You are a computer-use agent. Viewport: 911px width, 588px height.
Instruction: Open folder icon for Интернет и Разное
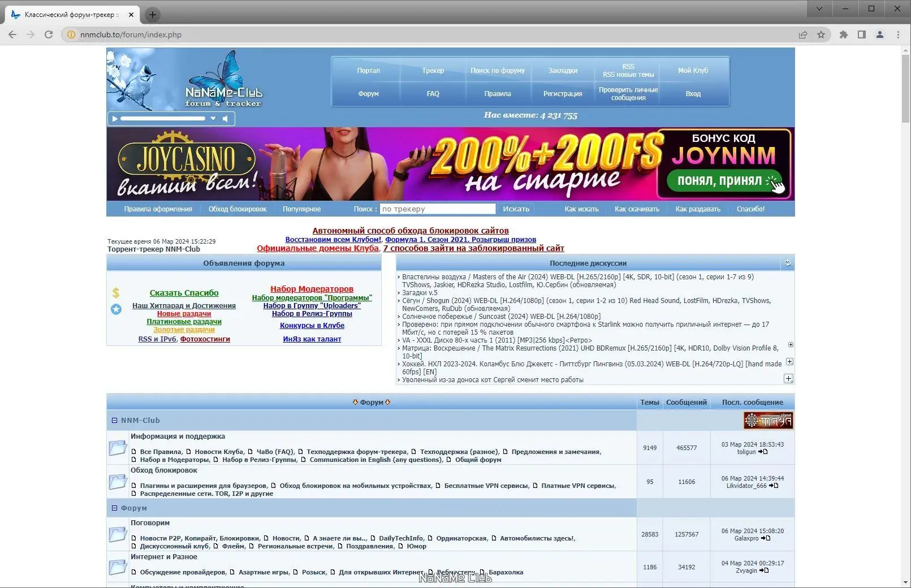[x=118, y=567]
